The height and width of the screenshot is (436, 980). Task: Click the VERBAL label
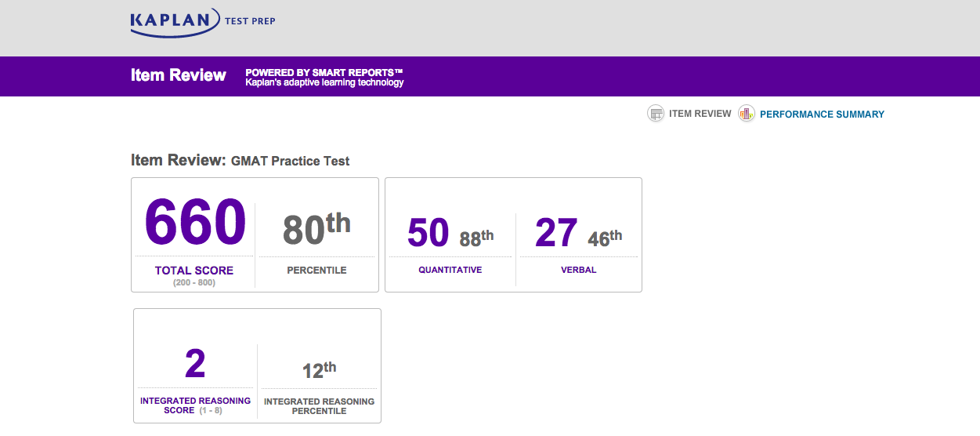tap(579, 270)
